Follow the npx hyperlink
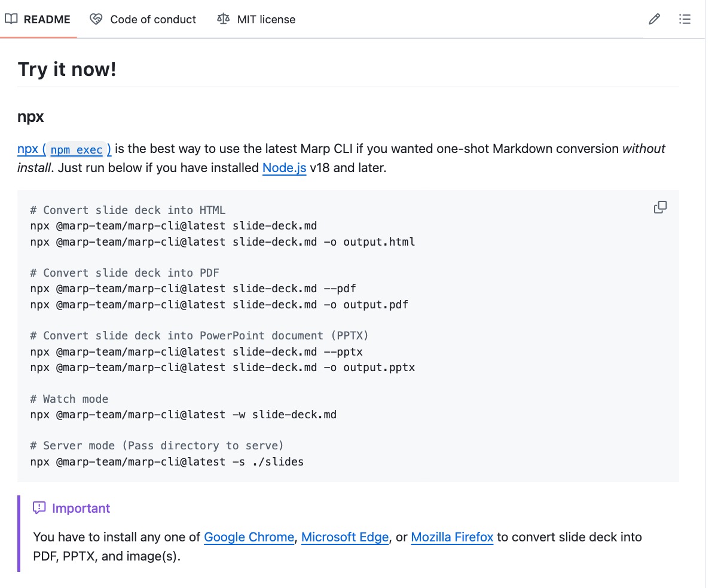Screen dimensions: 721x588 (x=26, y=149)
